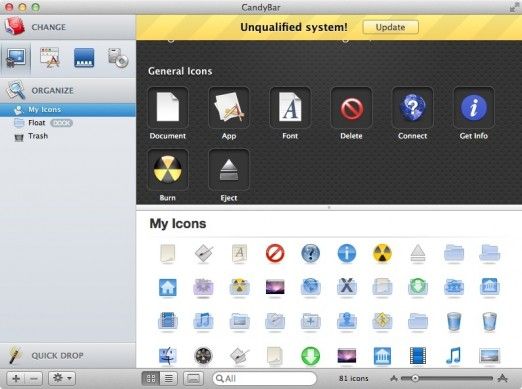
Task: Select the blue music note icon
Action: [x=454, y=356]
